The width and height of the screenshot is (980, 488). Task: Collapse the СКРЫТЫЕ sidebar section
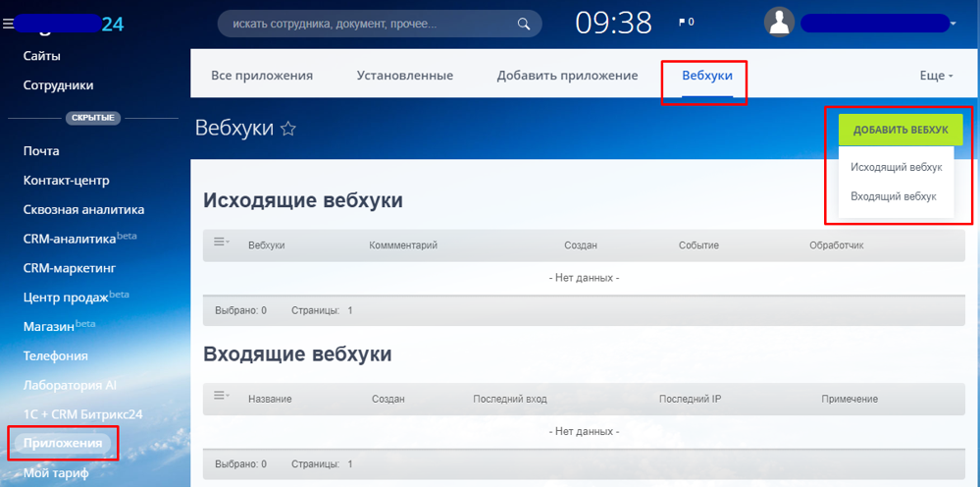pos(93,118)
